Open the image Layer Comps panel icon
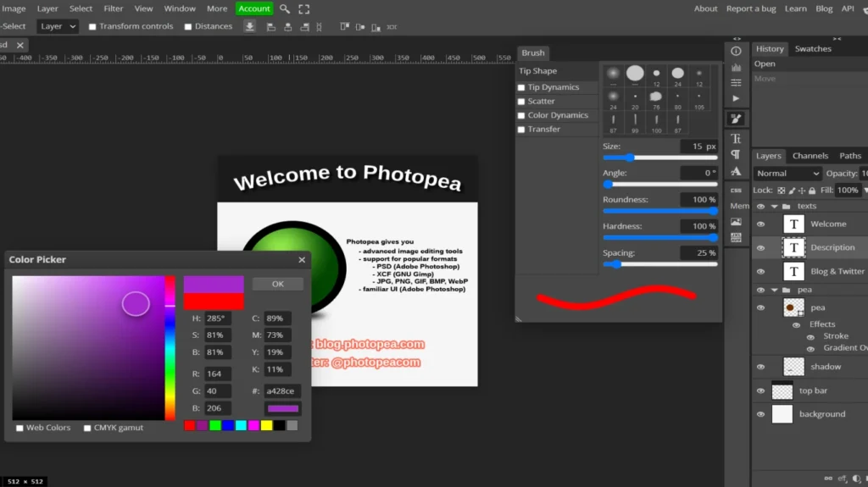Image resolution: width=868 pixels, height=487 pixels. coord(736,222)
